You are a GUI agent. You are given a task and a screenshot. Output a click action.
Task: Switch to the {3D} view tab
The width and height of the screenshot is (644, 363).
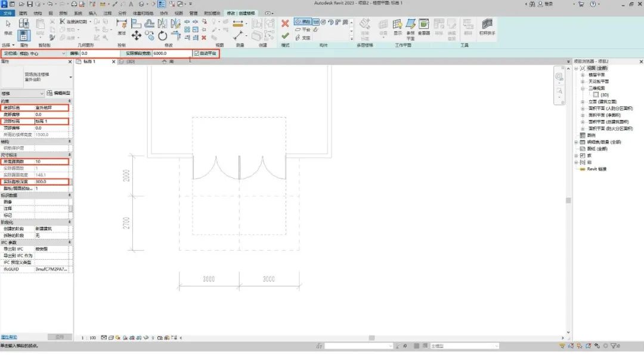click(x=131, y=61)
